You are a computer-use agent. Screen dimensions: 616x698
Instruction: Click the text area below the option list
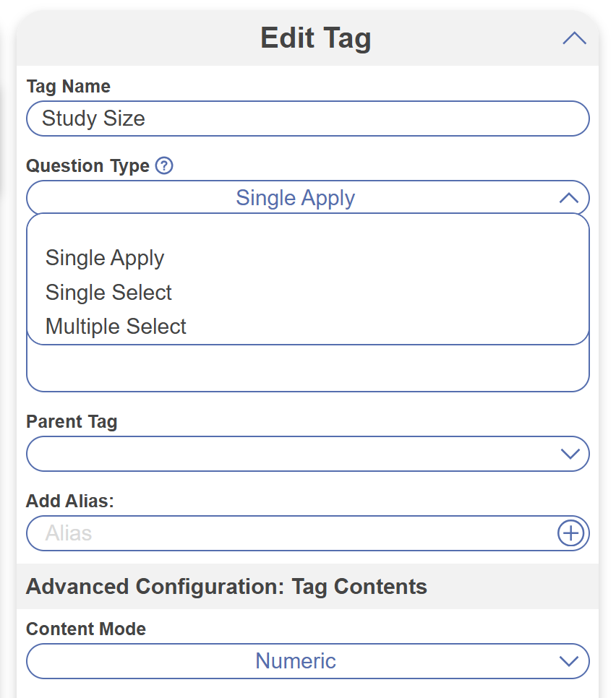coord(307,369)
